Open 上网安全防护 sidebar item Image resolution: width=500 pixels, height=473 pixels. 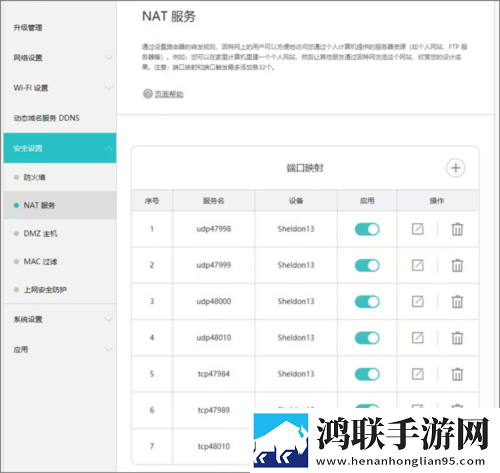click(x=45, y=290)
